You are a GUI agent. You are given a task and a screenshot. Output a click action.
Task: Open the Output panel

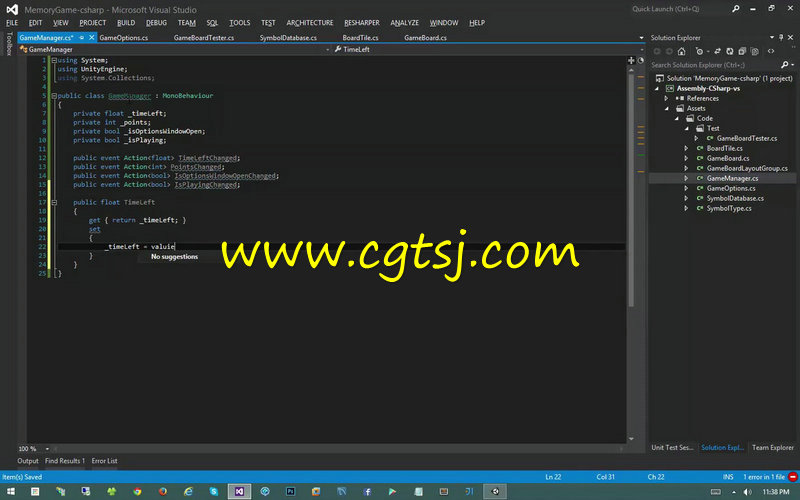pyautogui.click(x=28, y=461)
